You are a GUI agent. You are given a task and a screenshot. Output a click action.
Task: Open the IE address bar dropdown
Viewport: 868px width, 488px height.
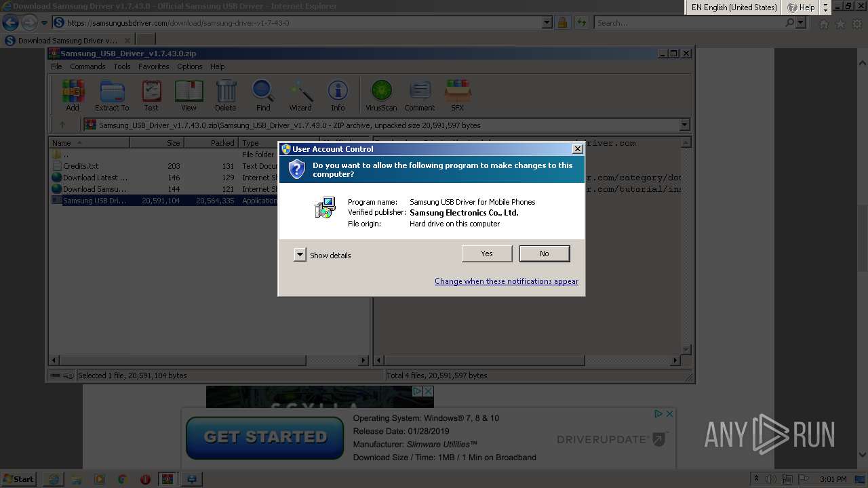click(547, 23)
